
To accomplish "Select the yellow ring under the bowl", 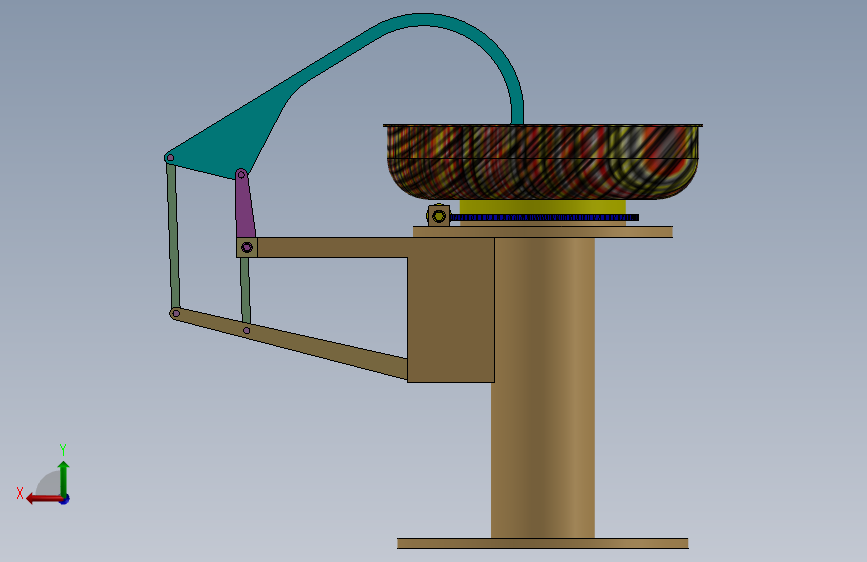I will (x=542, y=207).
